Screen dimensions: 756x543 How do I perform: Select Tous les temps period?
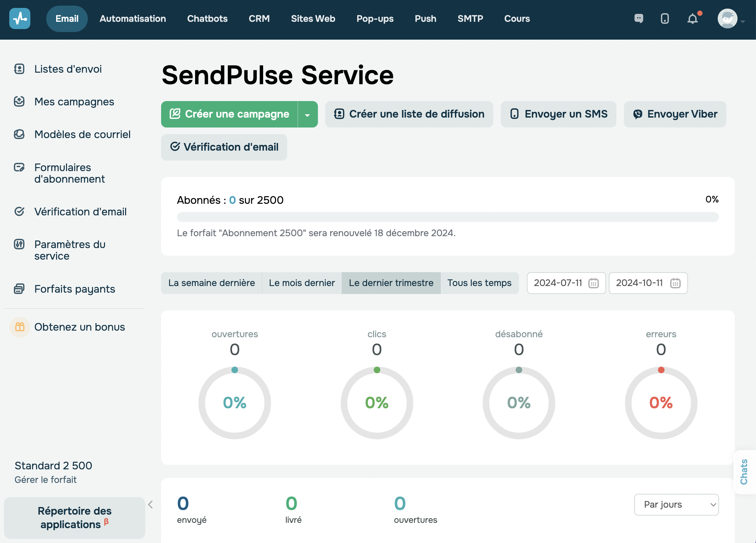pyautogui.click(x=479, y=283)
